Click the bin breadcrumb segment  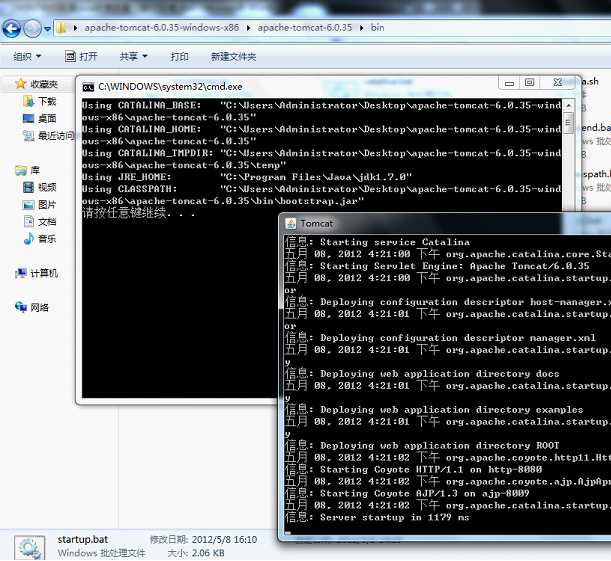click(377, 28)
